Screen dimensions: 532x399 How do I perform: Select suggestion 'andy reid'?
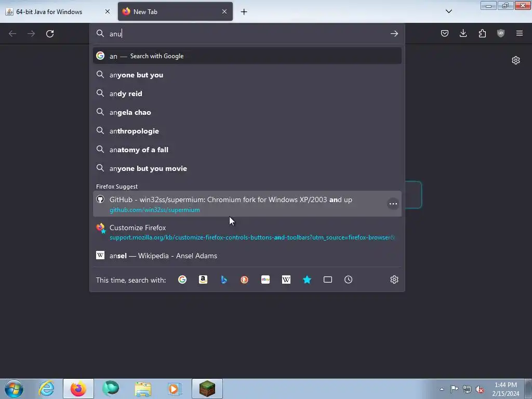pyautogui.click(x=247, y=94)
